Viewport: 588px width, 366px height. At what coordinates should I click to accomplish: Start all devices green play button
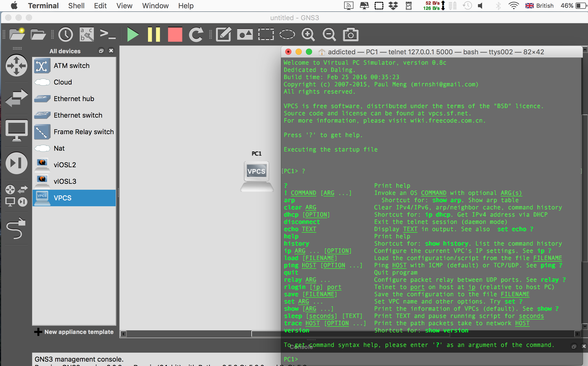[x=133, y=34]
